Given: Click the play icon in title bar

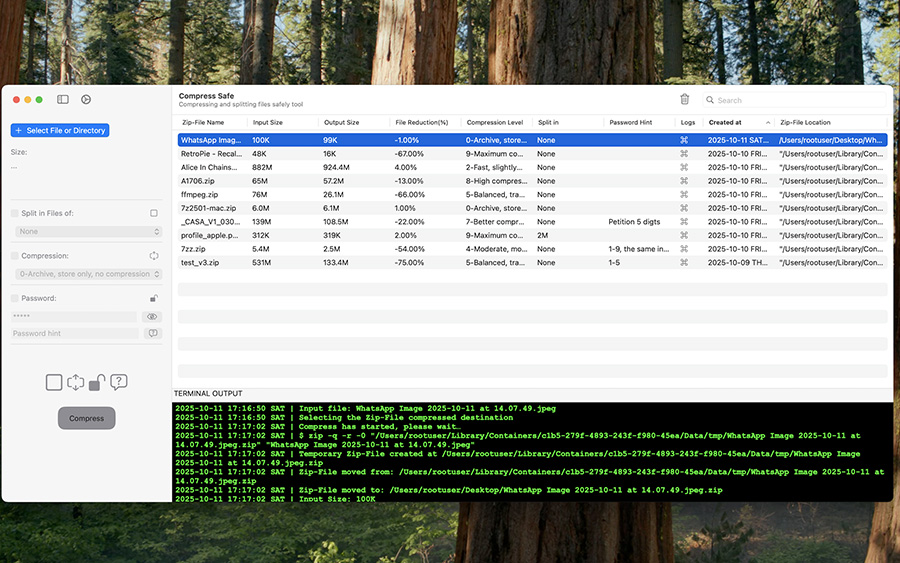Looking at the screenshot, I should click(x=86, y=100).
